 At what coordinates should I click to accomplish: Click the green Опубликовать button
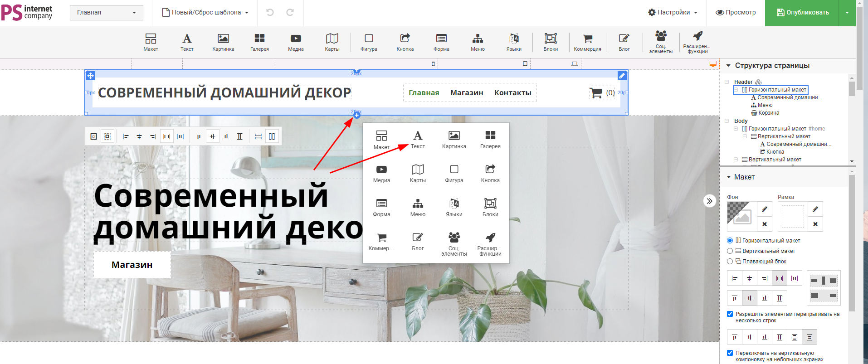pyautogui.click(x=802, y=13)
